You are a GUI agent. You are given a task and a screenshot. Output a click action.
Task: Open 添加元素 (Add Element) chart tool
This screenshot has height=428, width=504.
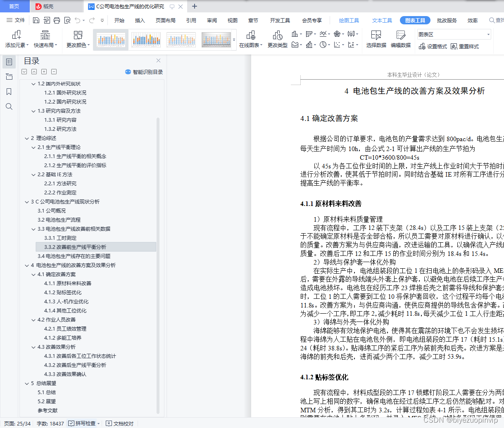(x=17, y=39)
